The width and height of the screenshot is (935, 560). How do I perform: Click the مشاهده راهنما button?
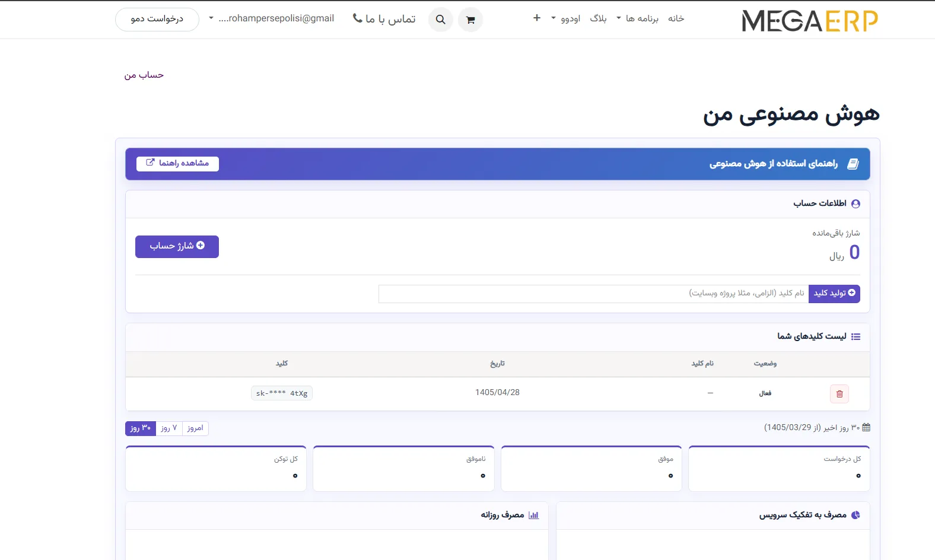(177, 164)
